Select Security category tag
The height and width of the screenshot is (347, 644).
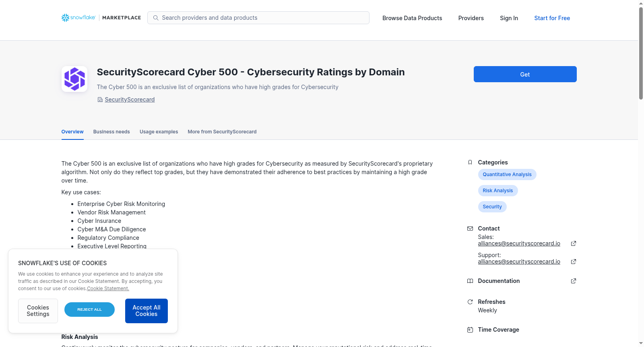(x=492, y=207)
